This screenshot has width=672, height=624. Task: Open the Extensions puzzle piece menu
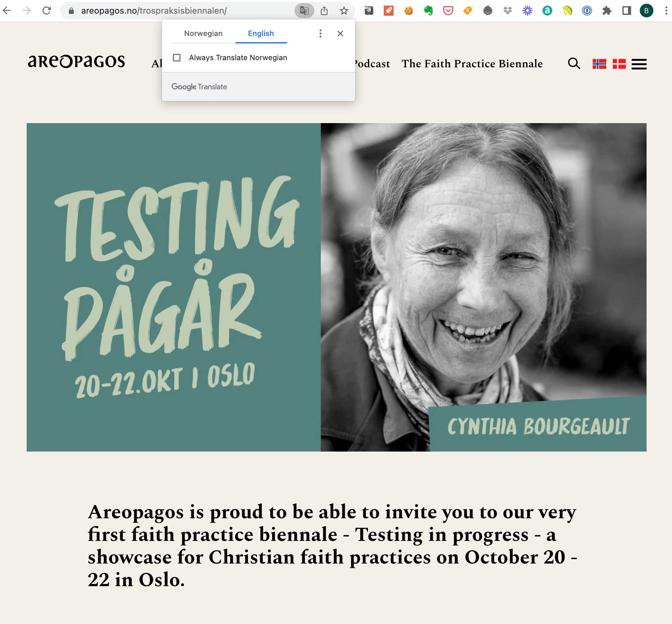point(607,11)
